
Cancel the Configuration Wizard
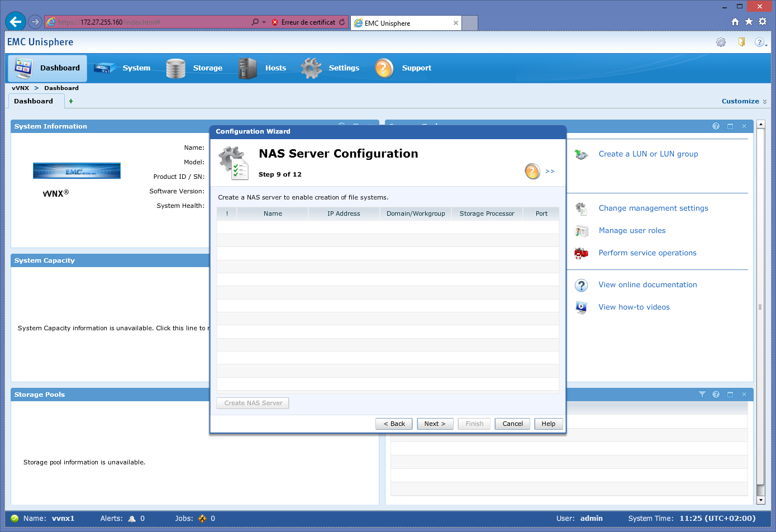pyautogui.click(x=512, y=424)
